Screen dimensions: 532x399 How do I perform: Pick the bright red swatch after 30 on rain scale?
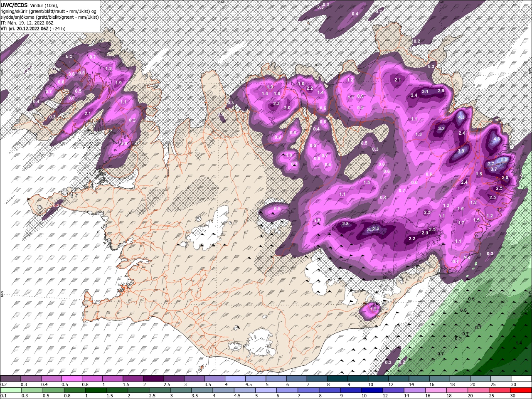click(x=520, y=390)
